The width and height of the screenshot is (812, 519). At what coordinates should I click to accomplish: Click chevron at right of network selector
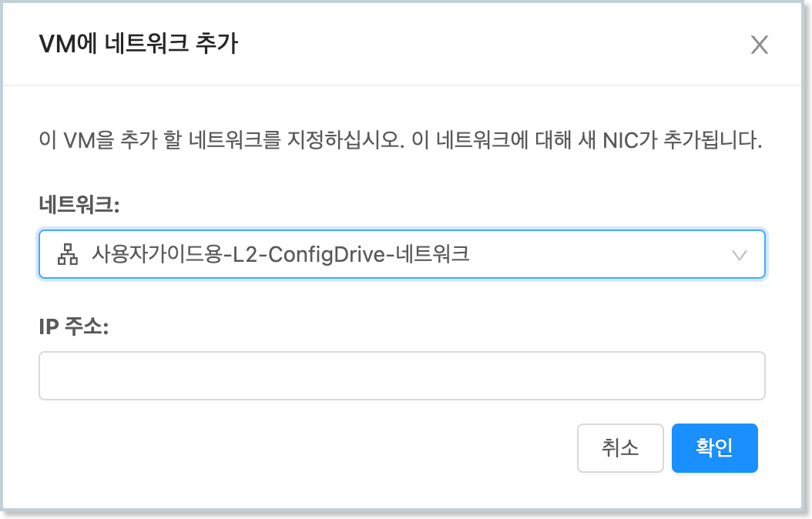coord(740,255)
